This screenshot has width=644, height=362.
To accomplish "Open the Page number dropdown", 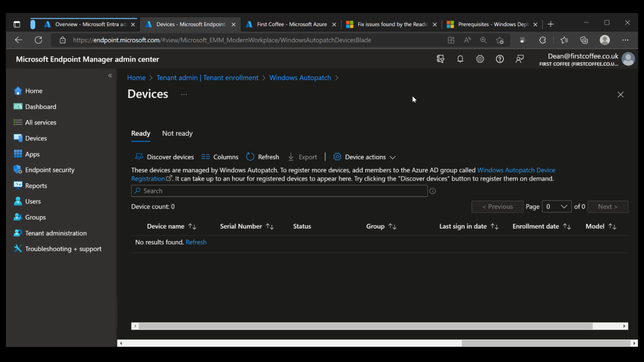I will pos(557,207).
